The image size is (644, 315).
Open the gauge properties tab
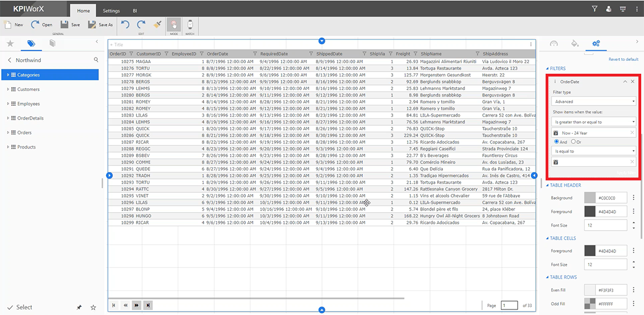click(x=553, y=43)
